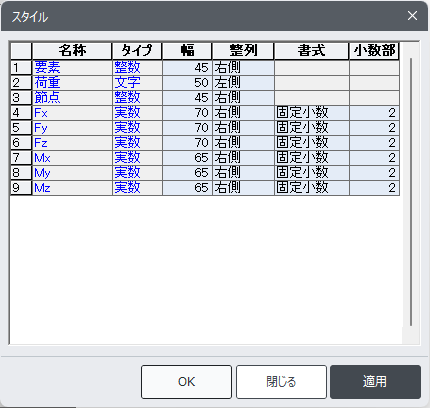Viewport: 430px width, 408px height.
Task: Open the 書式 cell for Fx row
Action: 311,113
